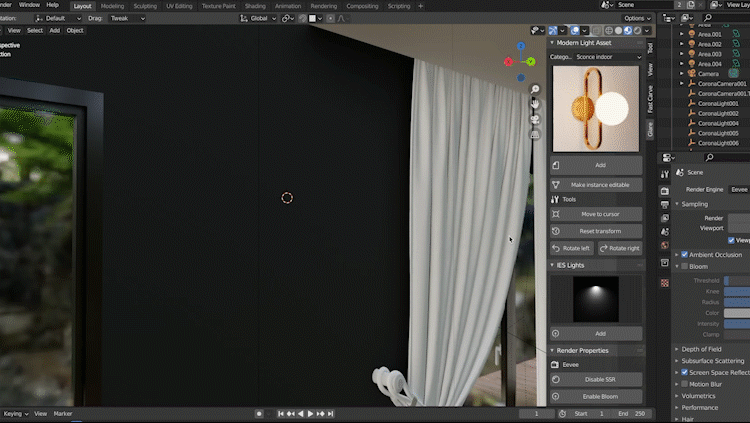750x423 pixels.
Task: Open the Glare sidebar tab
Action: (650, 129)
